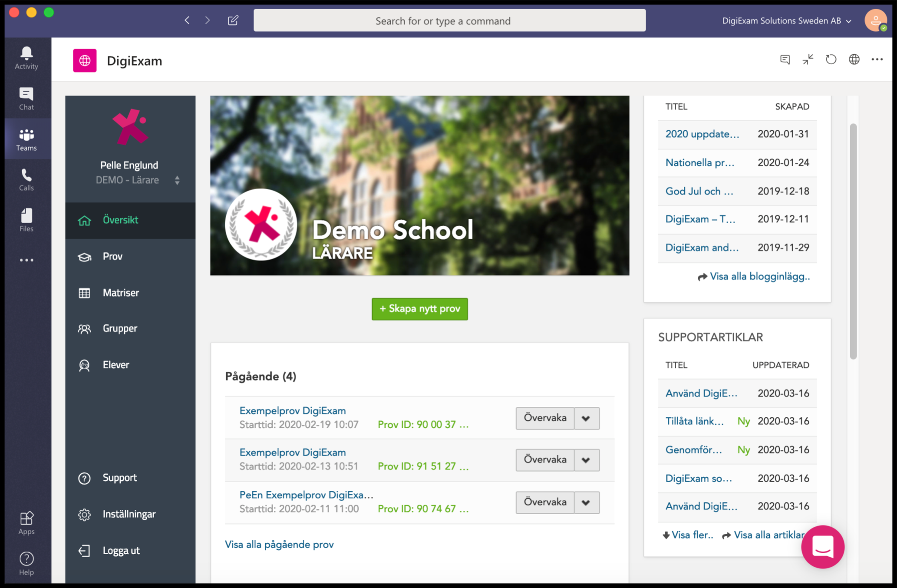Open blog post God Jul och …
This screenshot has height=588, width=897.
699,192
